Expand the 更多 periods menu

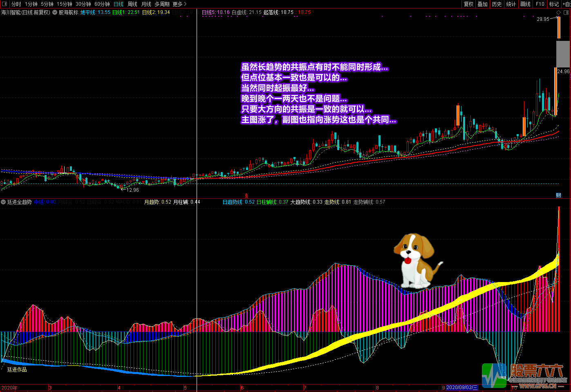[179, 4]
